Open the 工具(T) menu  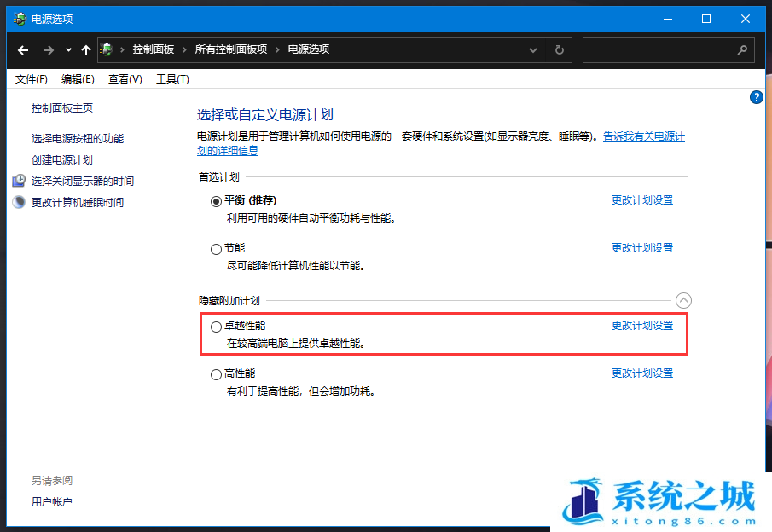pyautogui.click(x=171, y=79)
